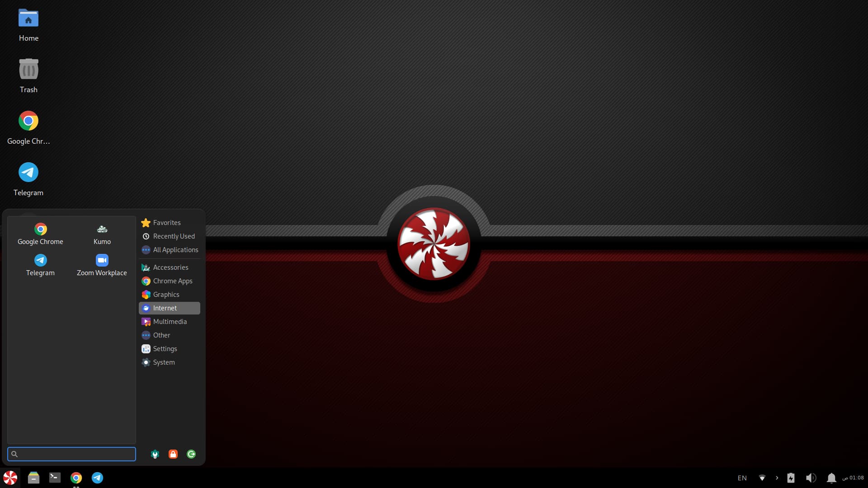Switch to the Favorites category
This screenshot has height=488, width=868.
[x=166, y=223]
